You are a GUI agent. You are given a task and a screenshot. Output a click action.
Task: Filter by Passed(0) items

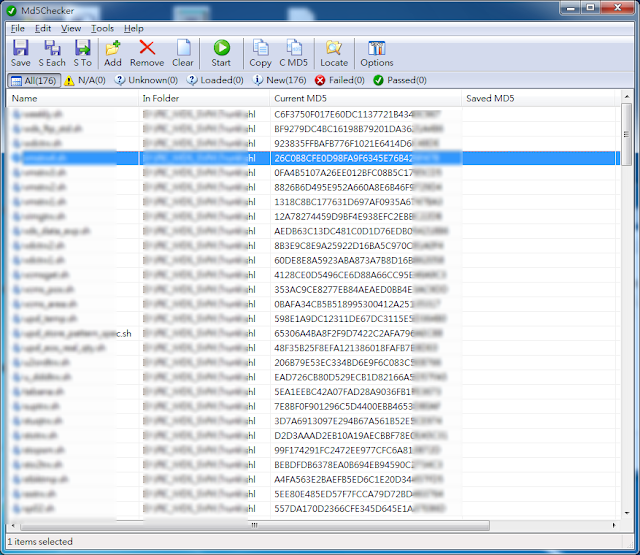point(400,80)
